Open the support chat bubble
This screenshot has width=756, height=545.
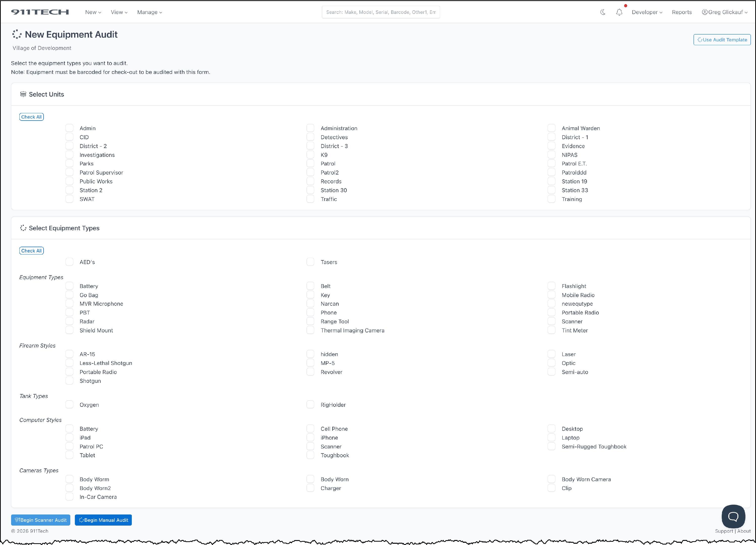tap(733, 517)
